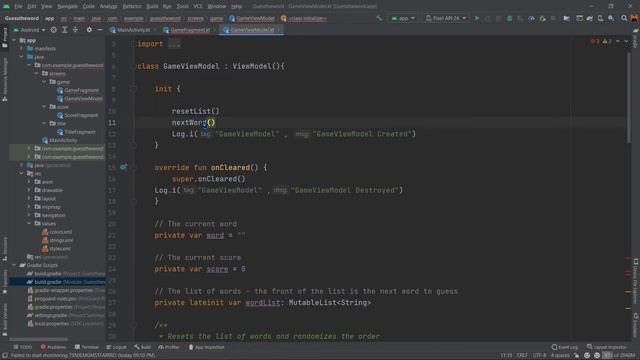The width and height of the screenshot is (640, 360).
Task: Fold the init block in editor gutter
Action: [134, 89]
